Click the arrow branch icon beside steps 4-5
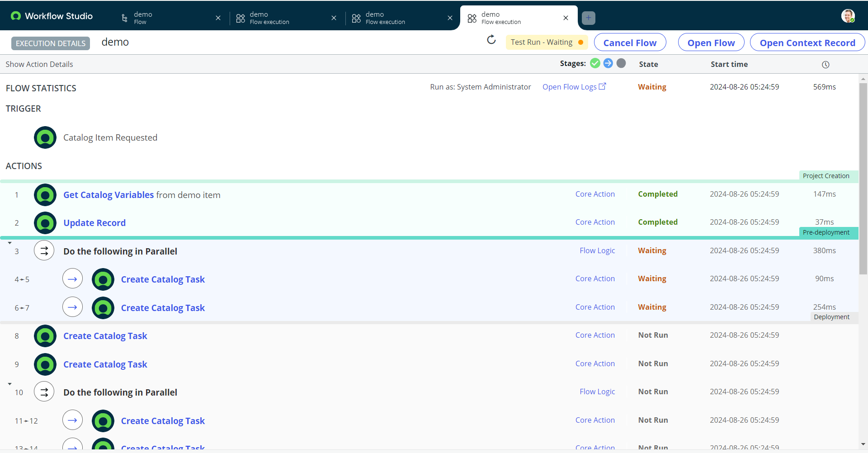868x453 pixels. [72, 278]
